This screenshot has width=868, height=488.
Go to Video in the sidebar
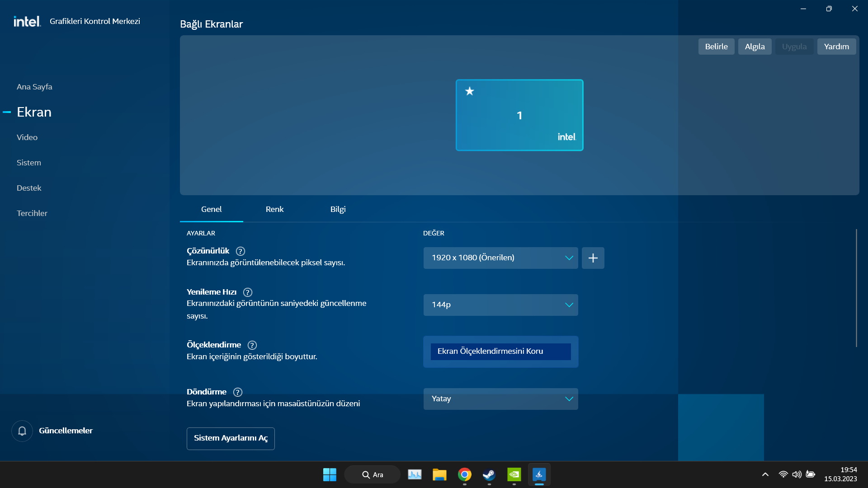[27, 137]
